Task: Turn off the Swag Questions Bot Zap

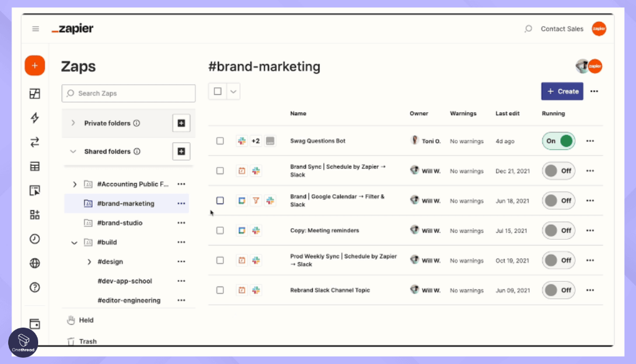Action: click(558, 140)
